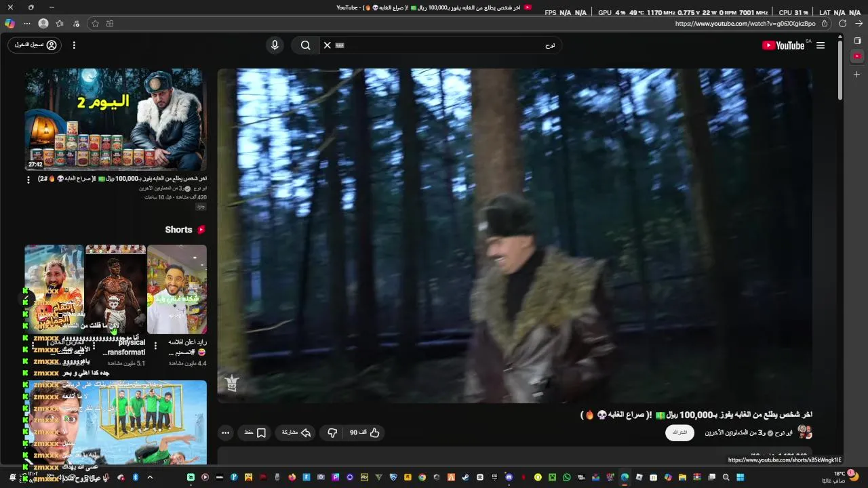The height and width of the screenshot is (488, 868).
Task: Open Firefox from taskbar
Action: [x=292, y=477]
